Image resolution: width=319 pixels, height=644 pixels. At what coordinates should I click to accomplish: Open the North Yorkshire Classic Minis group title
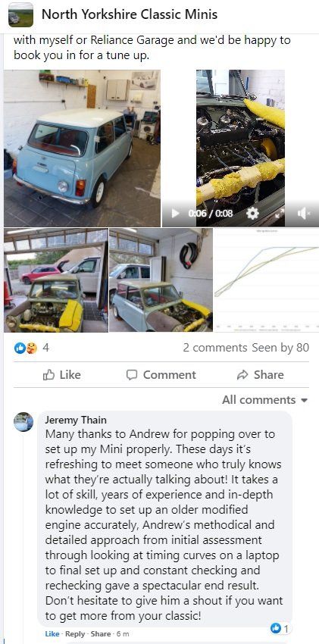tap(130, 15)
